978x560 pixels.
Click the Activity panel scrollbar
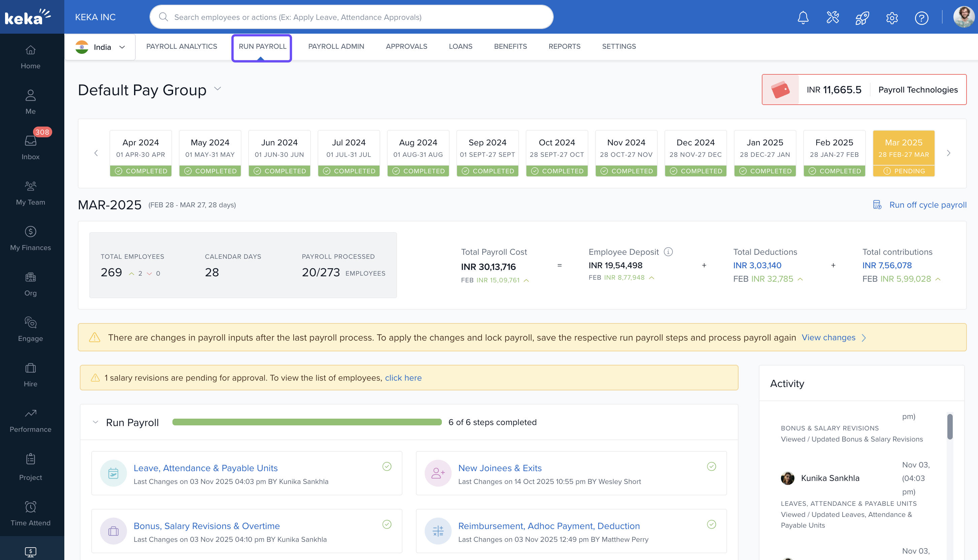pos(949,426)
